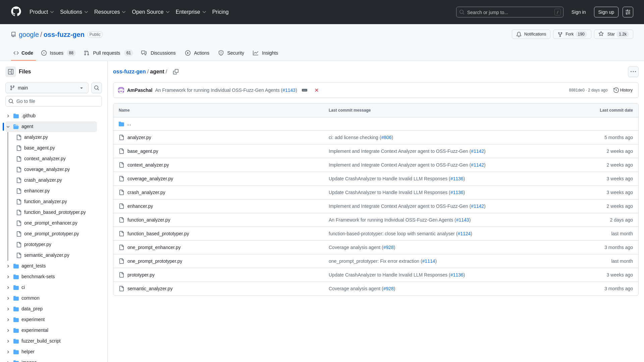The image size is (644, 362).
Task: Switch to the Actions tab
Action: (197, 53)
